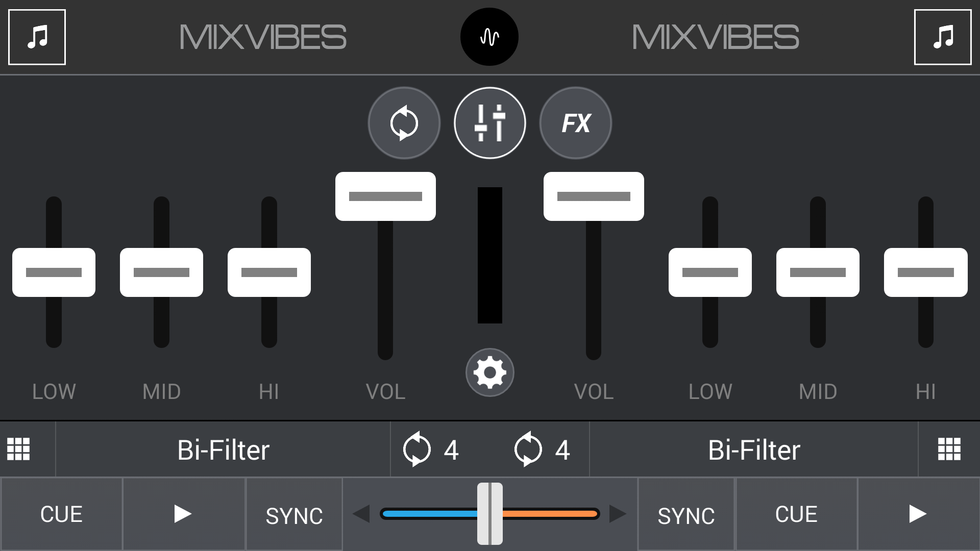
Task: Open left deck pads grid icon
Action: coord(18,449)
